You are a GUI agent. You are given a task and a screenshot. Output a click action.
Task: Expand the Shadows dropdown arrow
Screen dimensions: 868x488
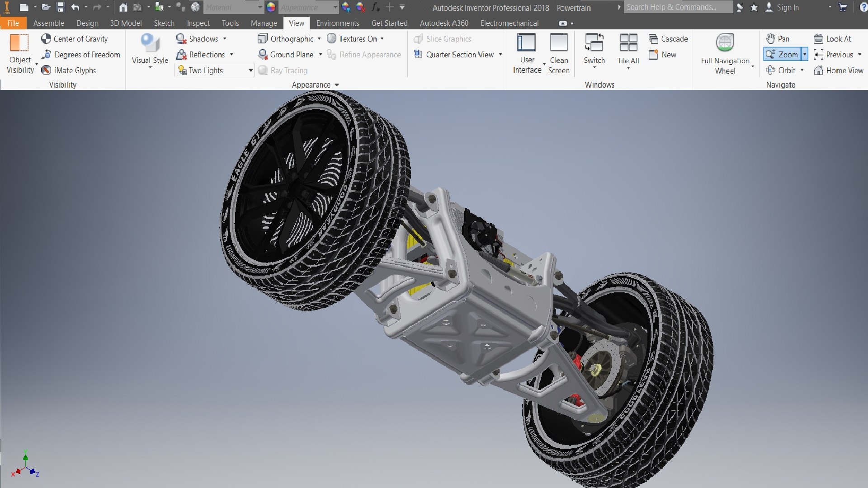click(225, 39)
